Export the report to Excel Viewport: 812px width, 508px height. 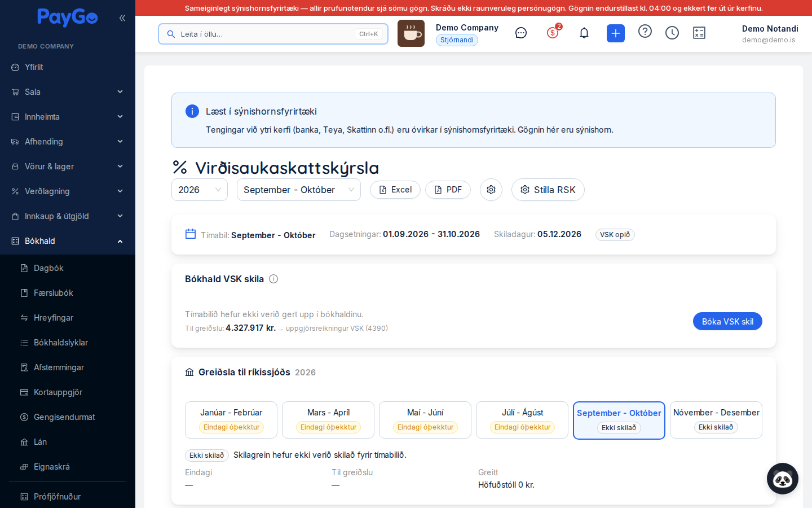[395, 190]
